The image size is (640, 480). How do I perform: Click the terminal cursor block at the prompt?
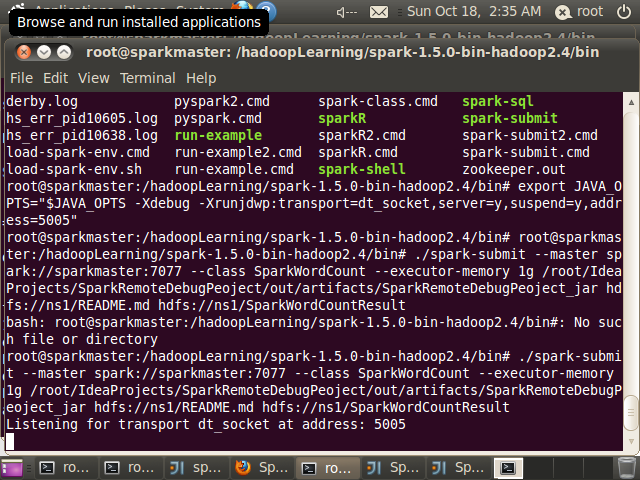coord(10,442)
